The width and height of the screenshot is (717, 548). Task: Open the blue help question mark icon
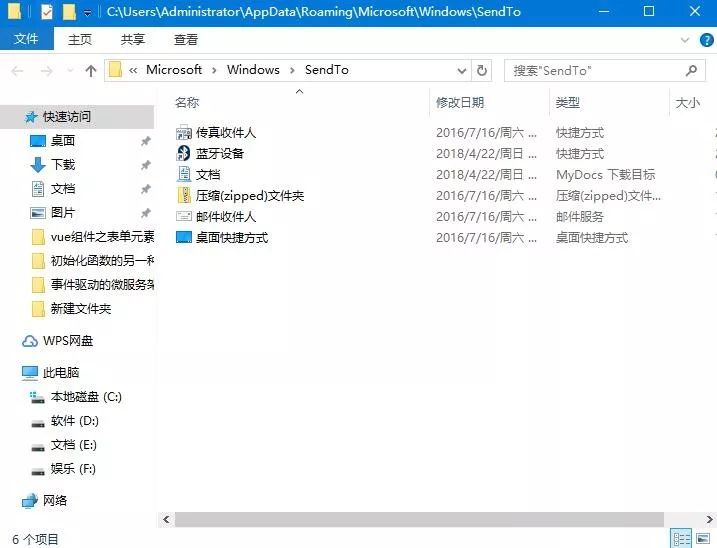(706, 40)
